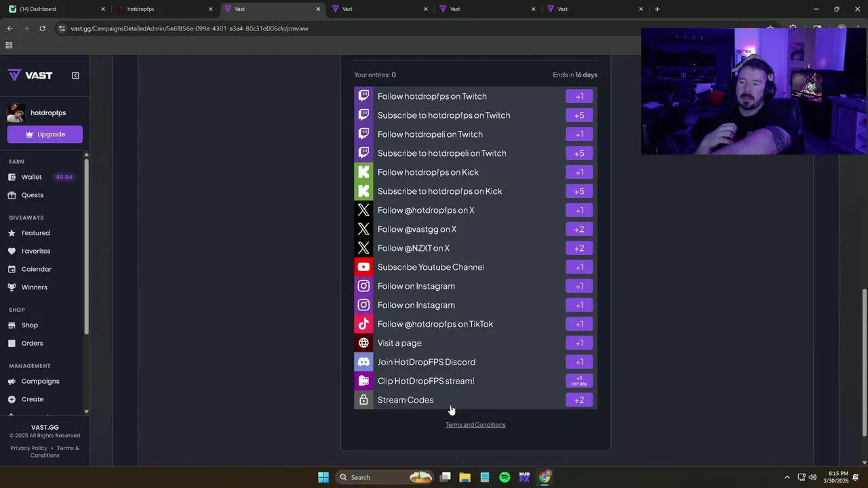Click +2 for Stream Codes
Viewport: 868px width, 488px height.
[x=579, y=400]
